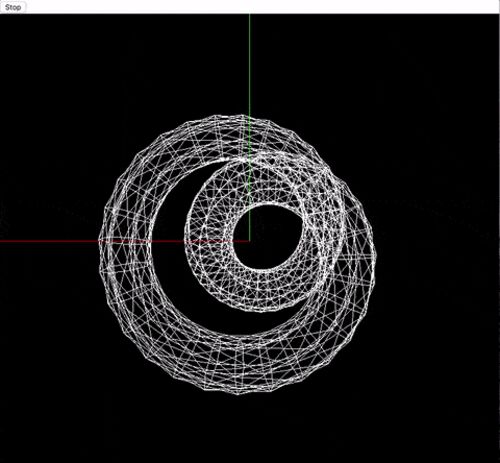Click the wireframe torus rendering canvas
This screenshot has width=500, height=463.
250,238
